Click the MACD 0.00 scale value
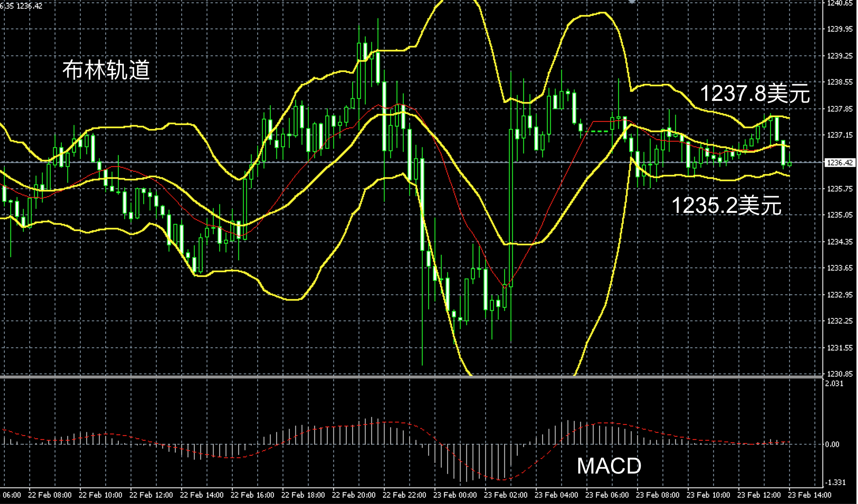The height and width of the screenshot is (504, 858). click(x=832, y=444)
